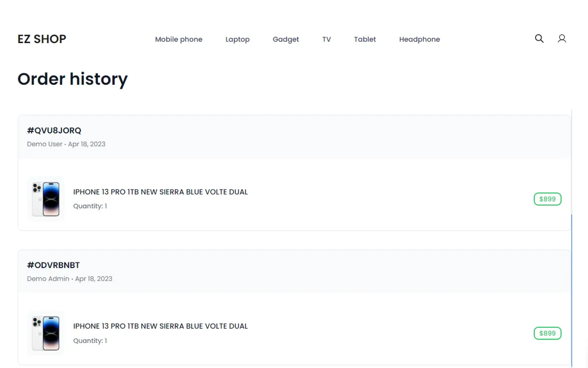Open the Tablet category

(365, 39)
